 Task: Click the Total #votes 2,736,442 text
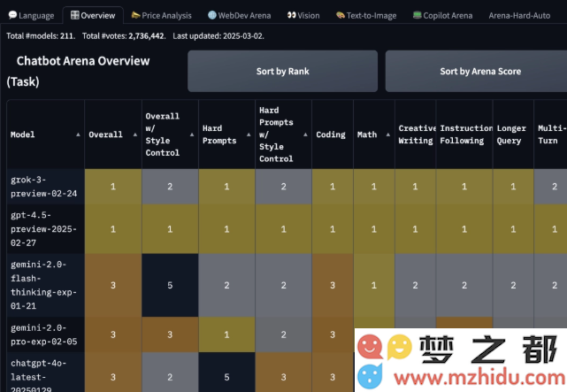coord(124,36)
